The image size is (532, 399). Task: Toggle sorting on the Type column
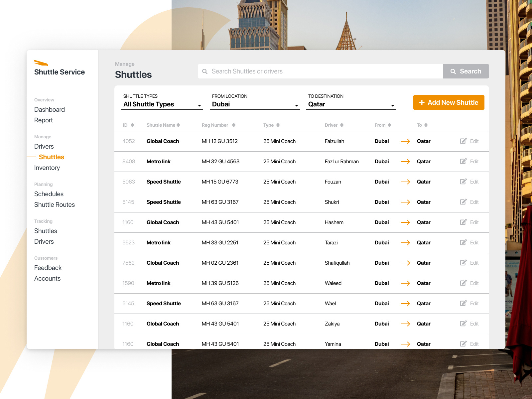click(x=278, y=125)
